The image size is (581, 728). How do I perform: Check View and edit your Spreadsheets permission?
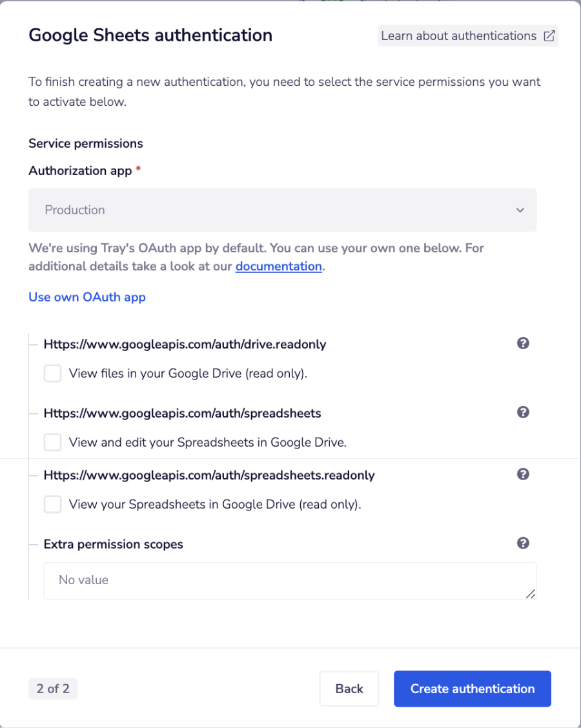[x=52, y=442]
